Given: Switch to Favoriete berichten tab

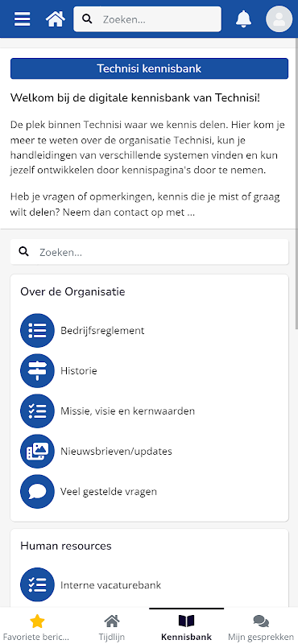Looking at the screenshot, I should tap(37, 626).
